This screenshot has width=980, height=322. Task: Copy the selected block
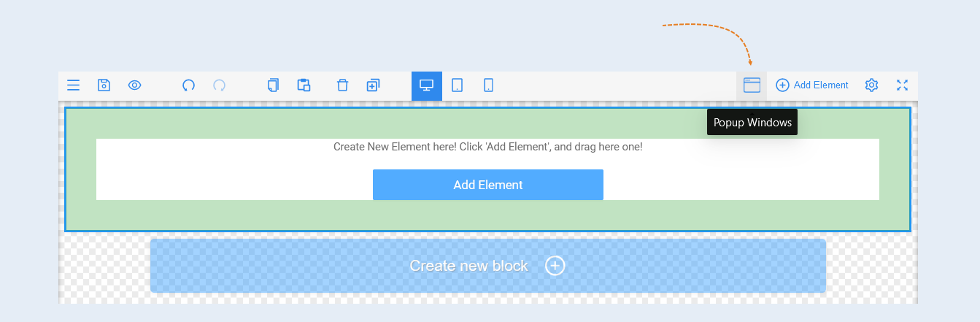pyautogui.click(x=274, y=85)
